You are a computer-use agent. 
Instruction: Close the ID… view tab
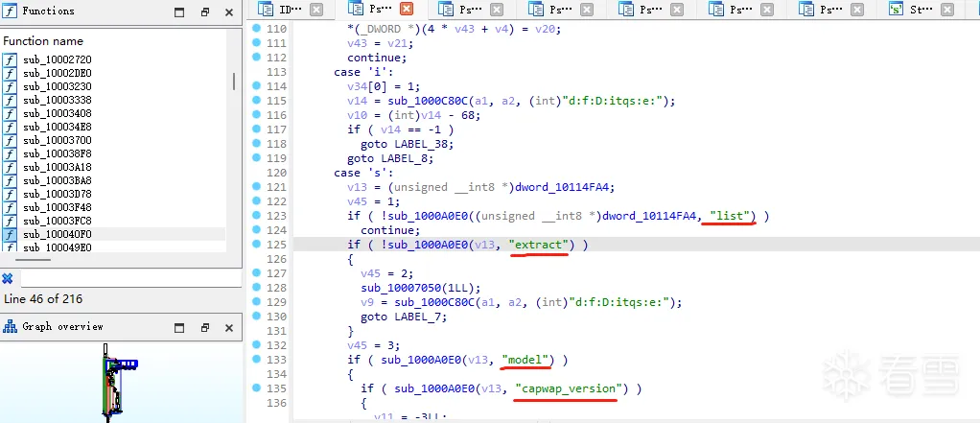pos(316,10)
